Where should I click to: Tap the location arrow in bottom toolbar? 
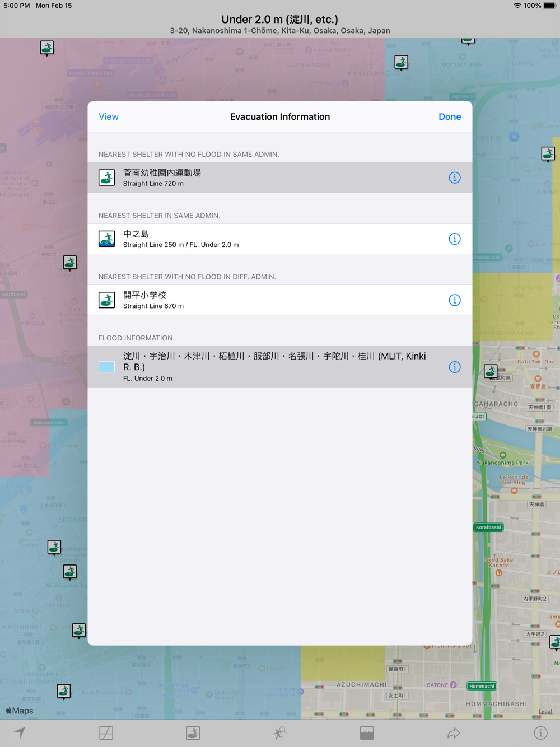pos(20,732)
